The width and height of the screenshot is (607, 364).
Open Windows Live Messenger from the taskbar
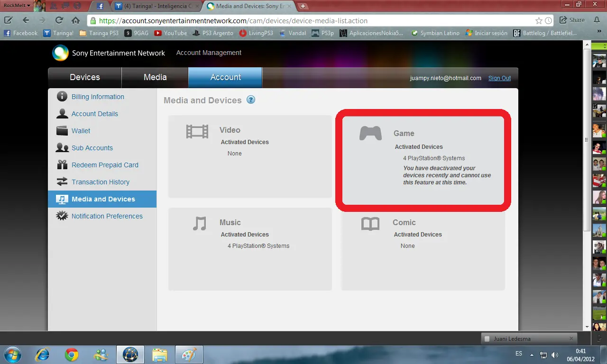(x=101, y=355)
